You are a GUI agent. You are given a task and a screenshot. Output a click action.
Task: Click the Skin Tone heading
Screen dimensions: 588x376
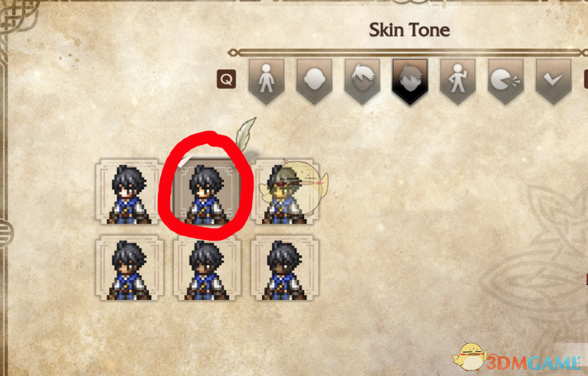(409, 30)
